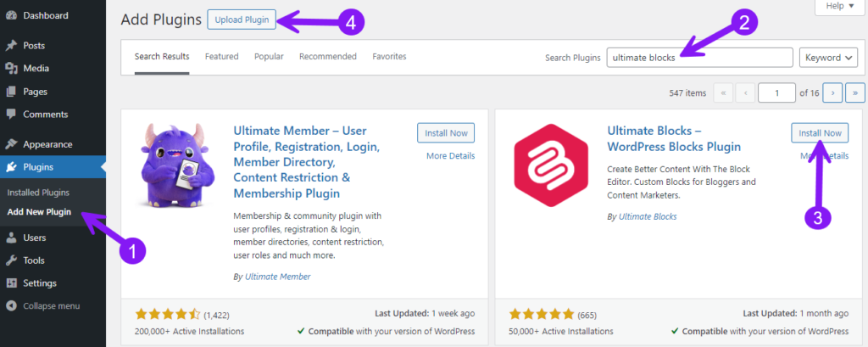Click the '(665)' ratings count
The height and width of the screenshot is (347, 868).
[x=588, y=316]
